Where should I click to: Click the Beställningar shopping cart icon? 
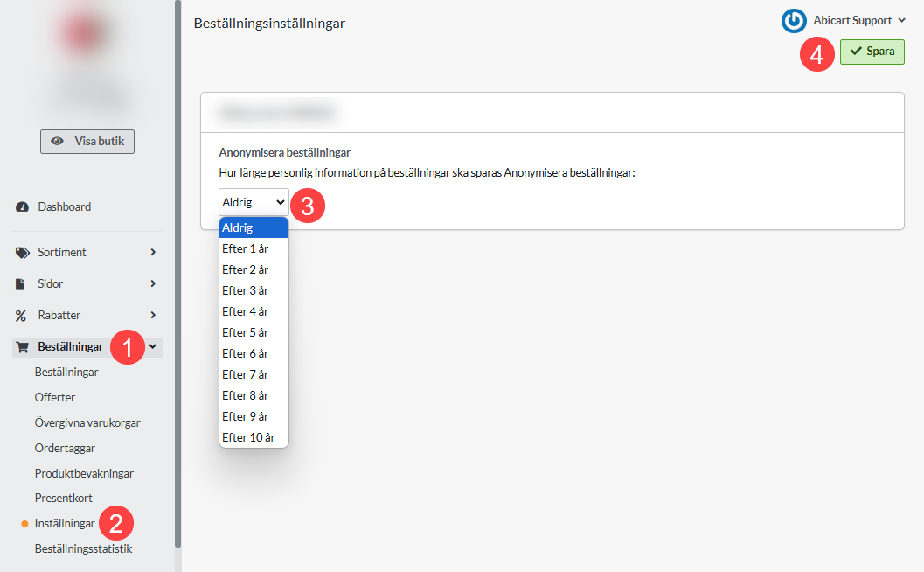[22, 347]
